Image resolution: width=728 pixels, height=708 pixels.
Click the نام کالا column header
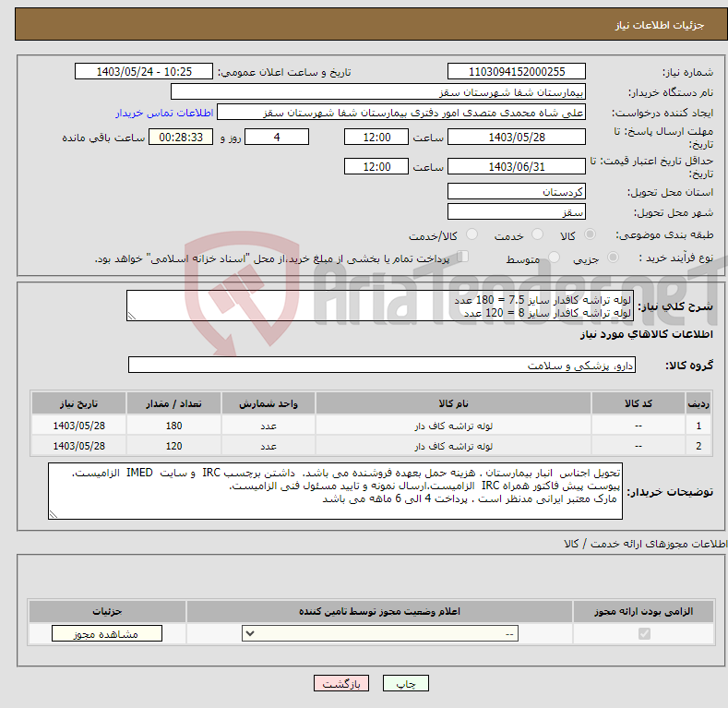(x=453, y=403)
